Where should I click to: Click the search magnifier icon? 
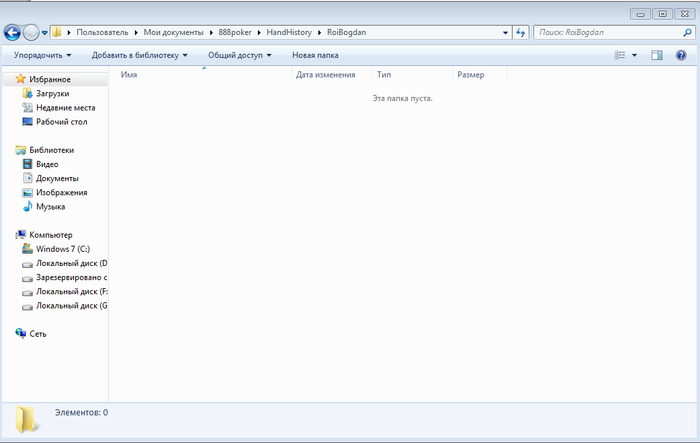coord(688,32)
